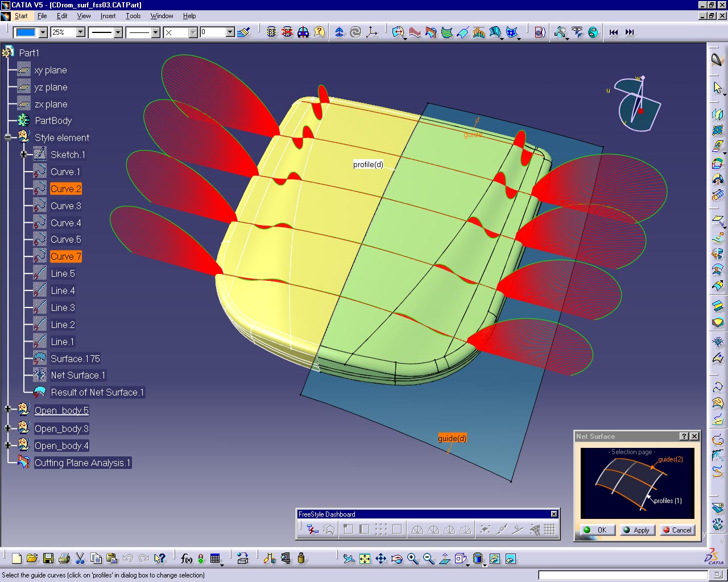Click the compass in the 3D view

(639, 104)
